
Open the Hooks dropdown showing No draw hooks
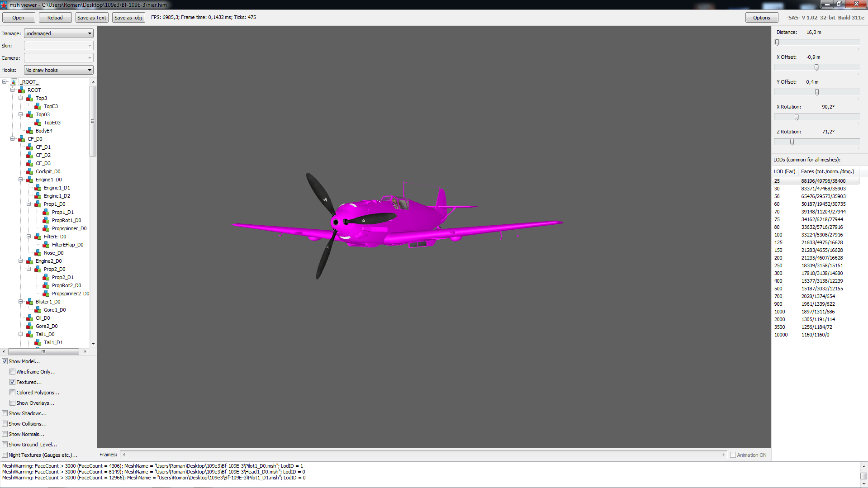(x=58, y=70)
